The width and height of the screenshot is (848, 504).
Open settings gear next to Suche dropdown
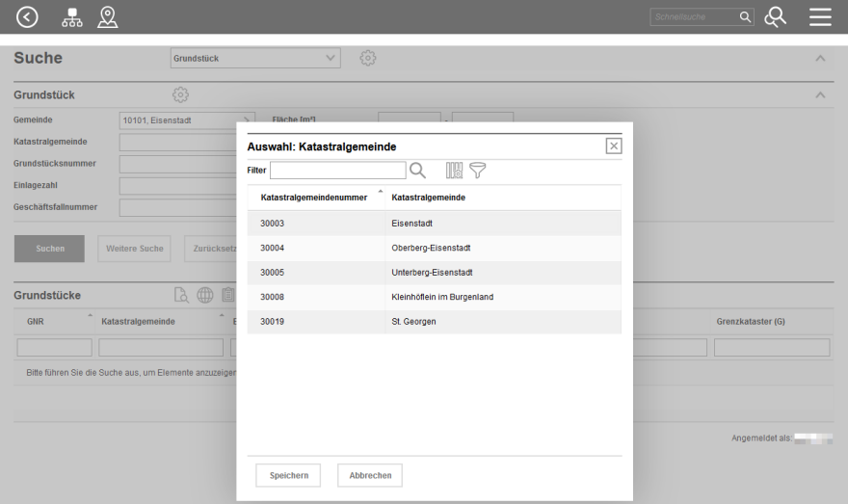point(366,58)
